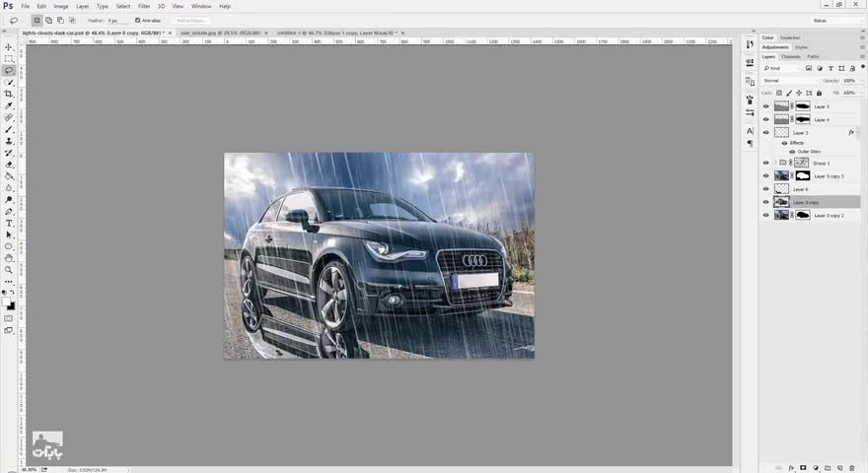868x473 pixels.
Task: Open the File menu
Action: pos(25,6)
